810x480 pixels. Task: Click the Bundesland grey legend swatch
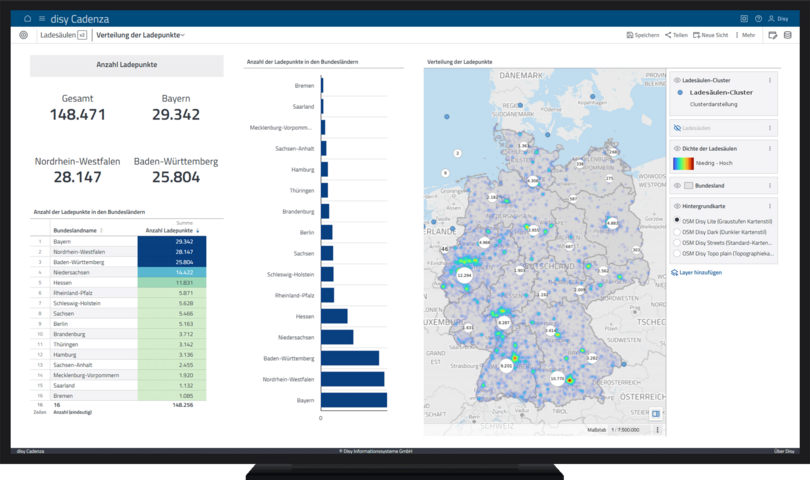688,185
